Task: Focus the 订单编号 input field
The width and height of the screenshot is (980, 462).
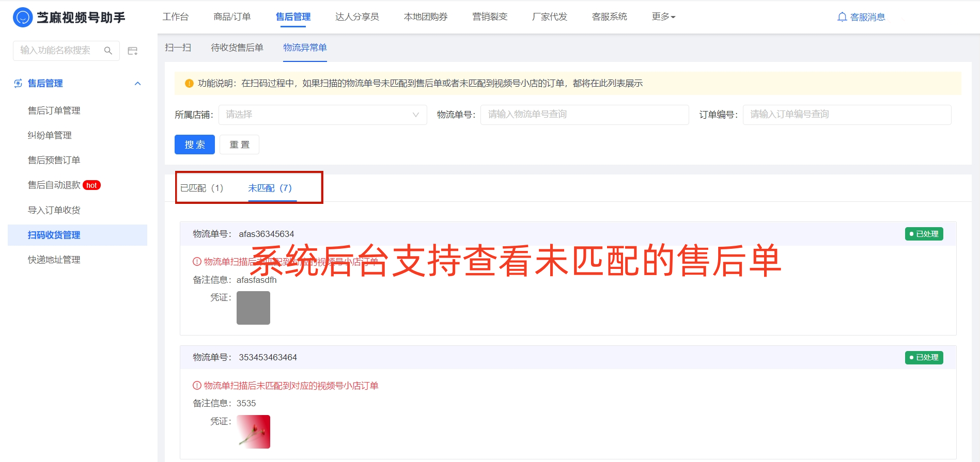Action: [847, 115]
